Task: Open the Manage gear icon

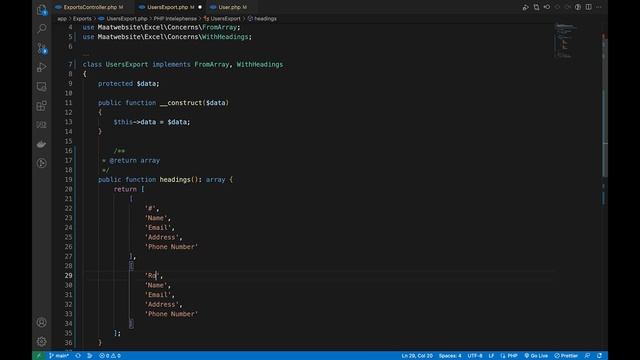Action: (42, 341)
